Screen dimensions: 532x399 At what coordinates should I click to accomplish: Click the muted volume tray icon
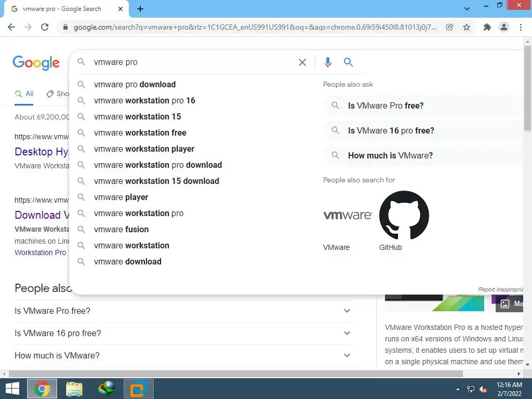(x=483, y=389)
